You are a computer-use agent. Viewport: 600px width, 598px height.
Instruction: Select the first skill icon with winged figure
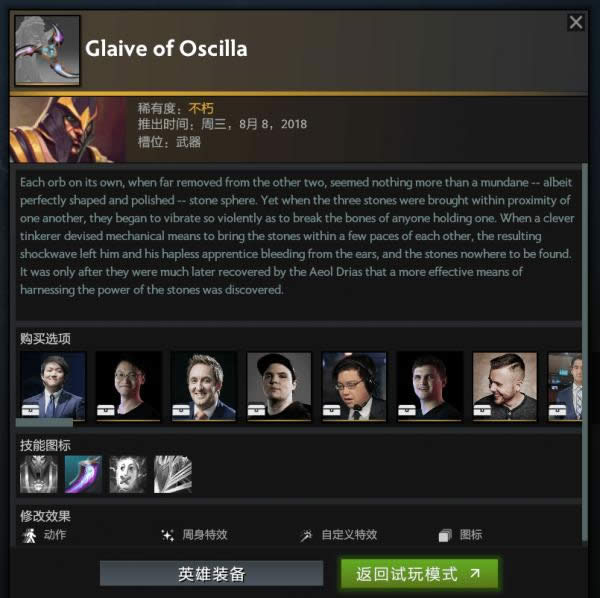39,474
